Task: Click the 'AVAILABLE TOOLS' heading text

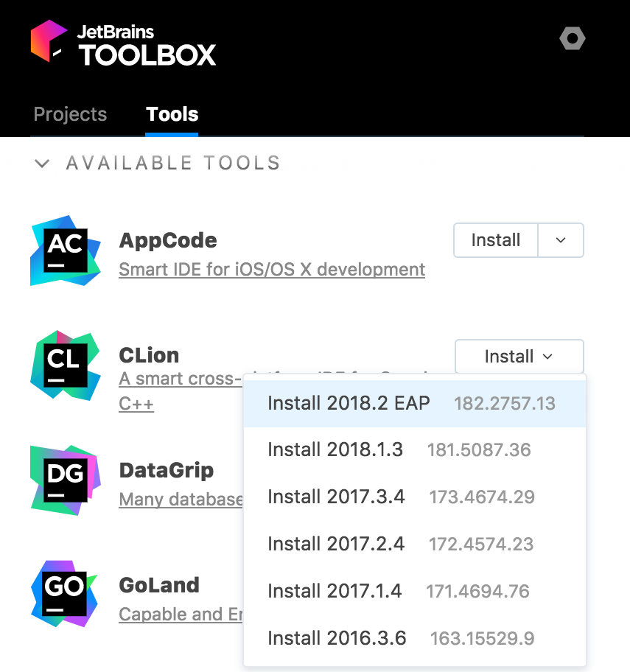Action: point(173,164)
